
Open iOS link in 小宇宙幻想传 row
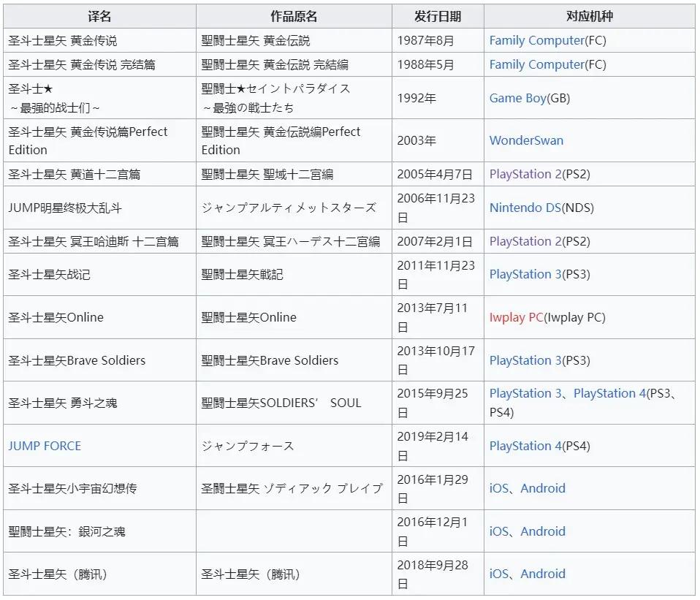pyautogui.click(x=499, y=488)
